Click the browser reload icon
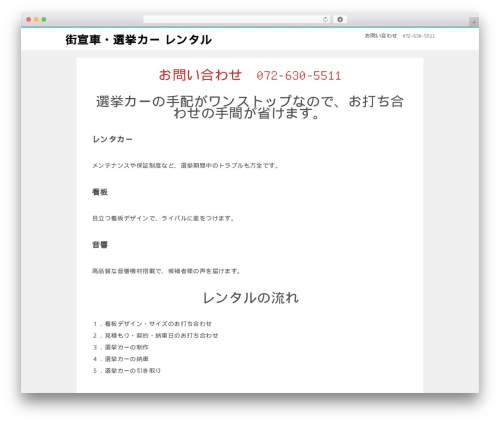The height and width of the screenshot is (423, 500). (x=325, y=20)
